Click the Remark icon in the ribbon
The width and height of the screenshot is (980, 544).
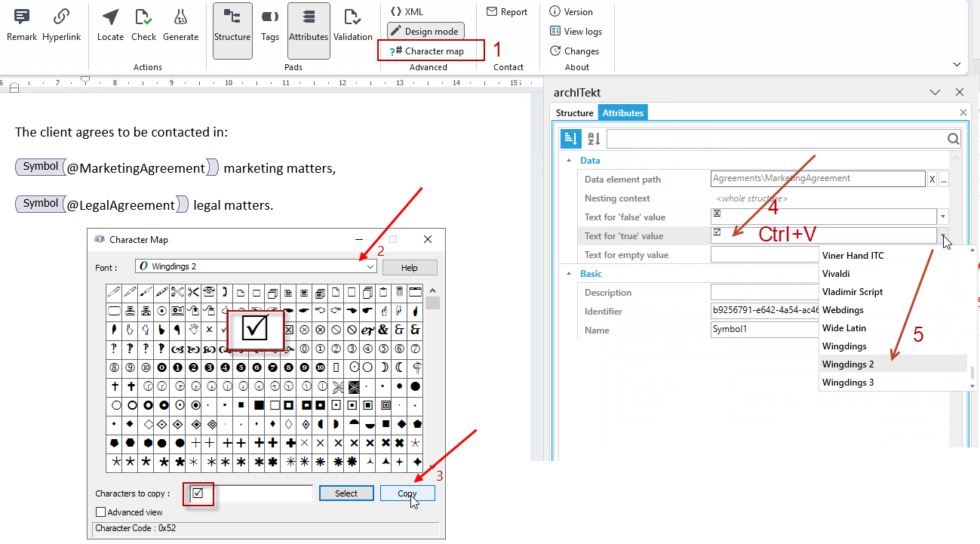coord(22,17)
